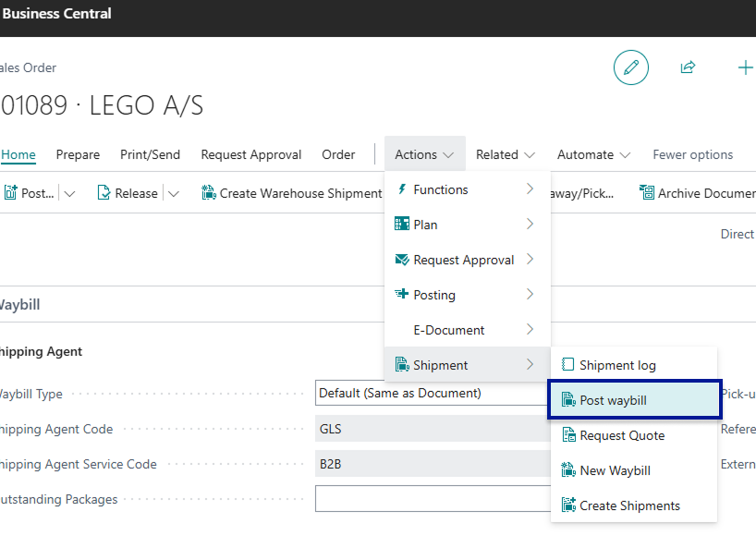The height and width of the screenshot is (548, 756).
Task: Switch to the Home tab
Action: 18,154
